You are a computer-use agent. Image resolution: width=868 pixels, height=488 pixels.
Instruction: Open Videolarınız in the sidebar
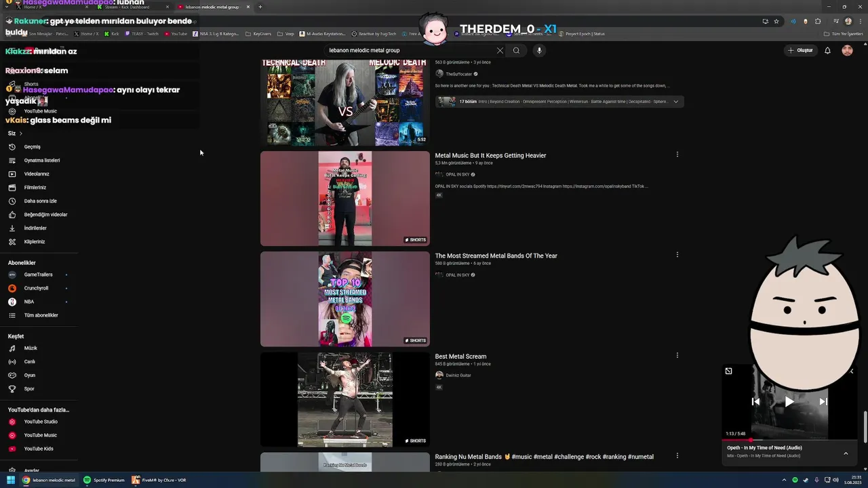(x=37, y=174)
